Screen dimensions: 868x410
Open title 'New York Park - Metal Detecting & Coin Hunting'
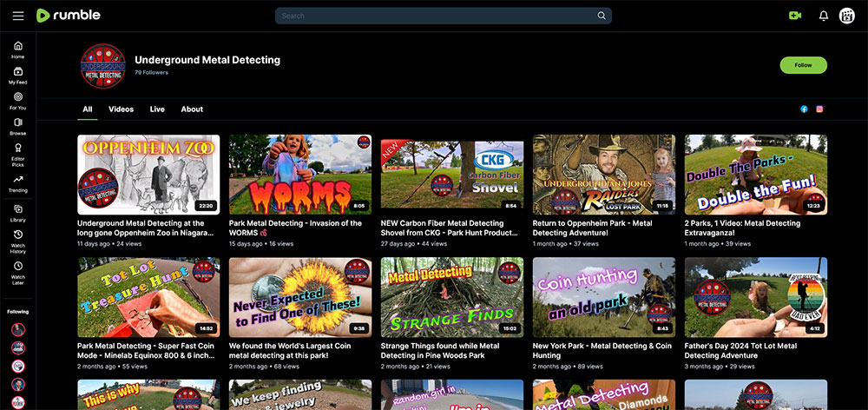602,350
